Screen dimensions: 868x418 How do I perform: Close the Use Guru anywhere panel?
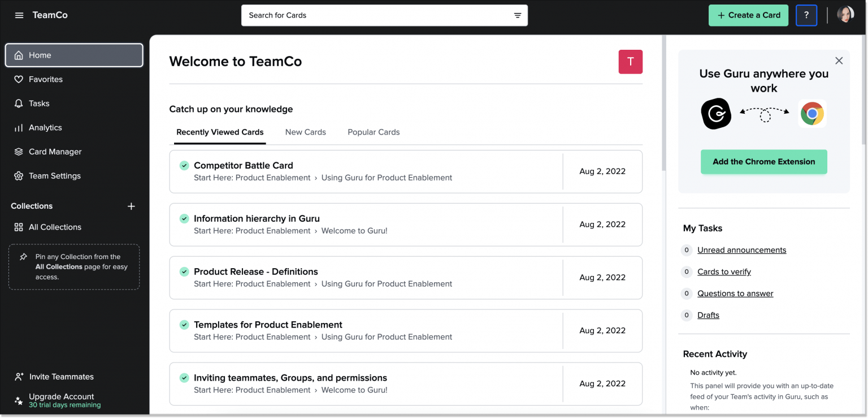click(839, 60)
